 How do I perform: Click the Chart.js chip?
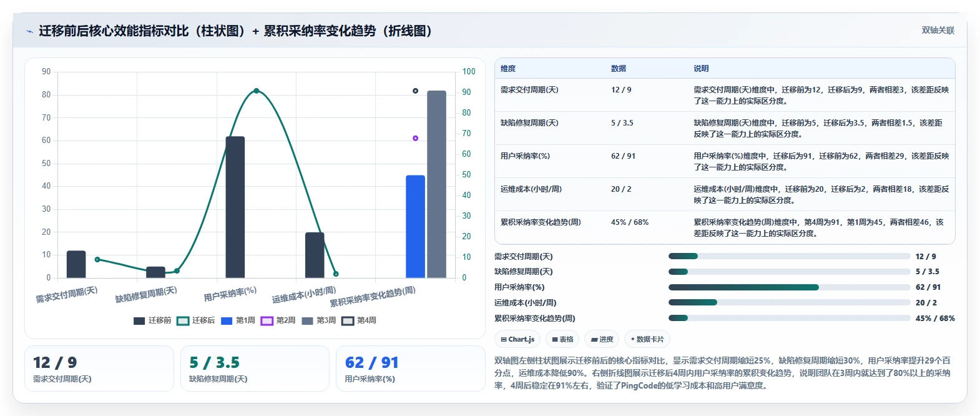(517, 339)
